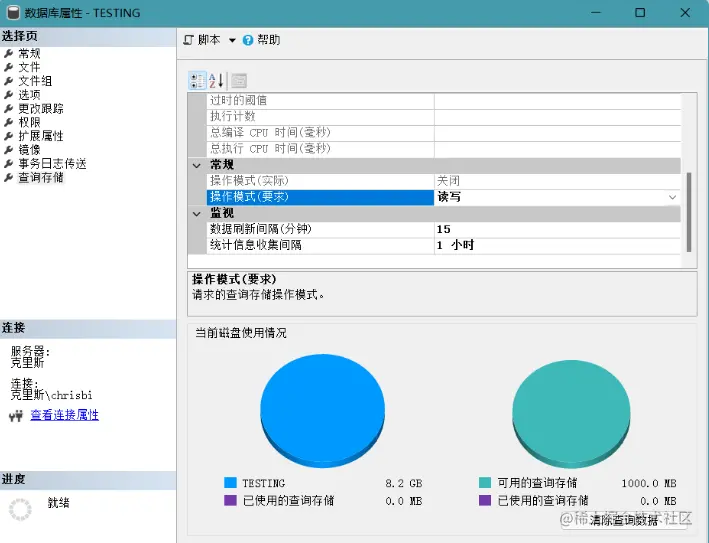Open the 扩展属性 page
The width and height of the screenshot is (709, 543).
(x=41, y=136)
